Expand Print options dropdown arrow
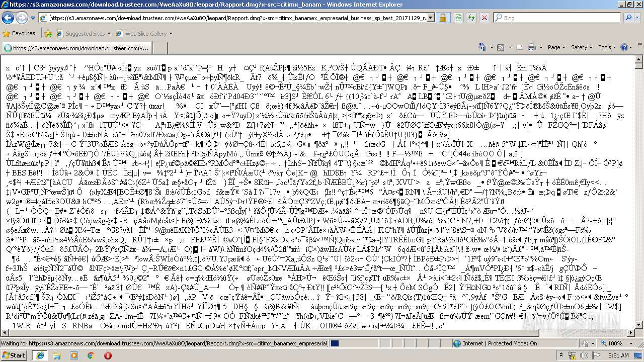 tap(540, 47)
